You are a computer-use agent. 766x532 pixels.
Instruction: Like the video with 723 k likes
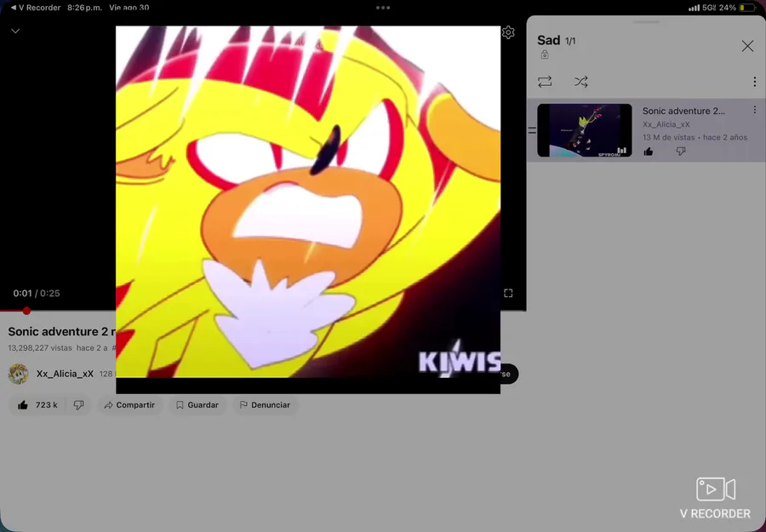click(37, 405)
